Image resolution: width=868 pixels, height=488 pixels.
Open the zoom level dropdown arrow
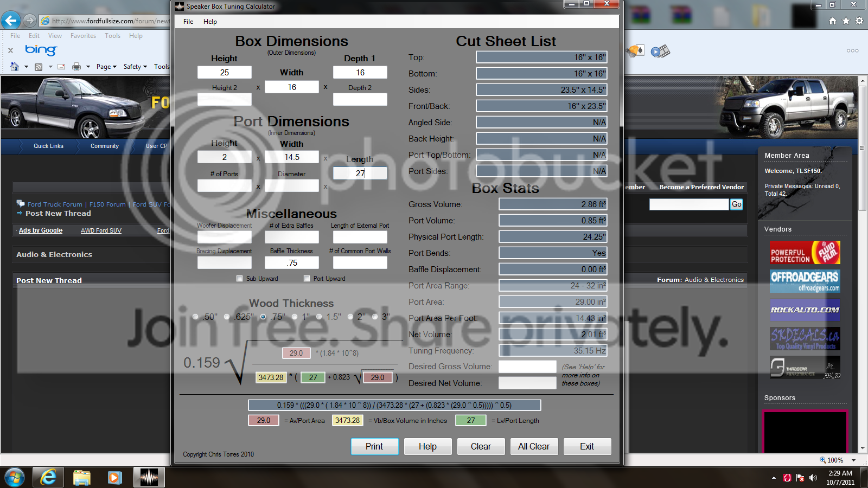click(853, 460)
